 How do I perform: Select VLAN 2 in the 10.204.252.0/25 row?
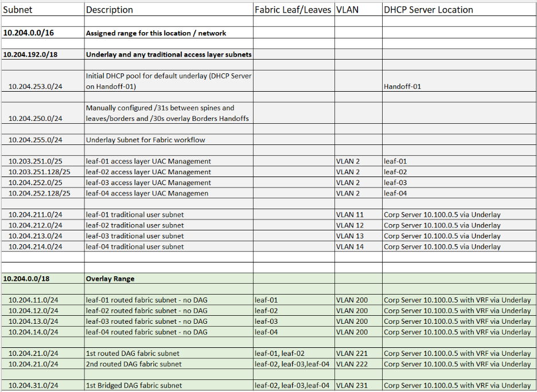pyautogui.click(x=359, y=182)
